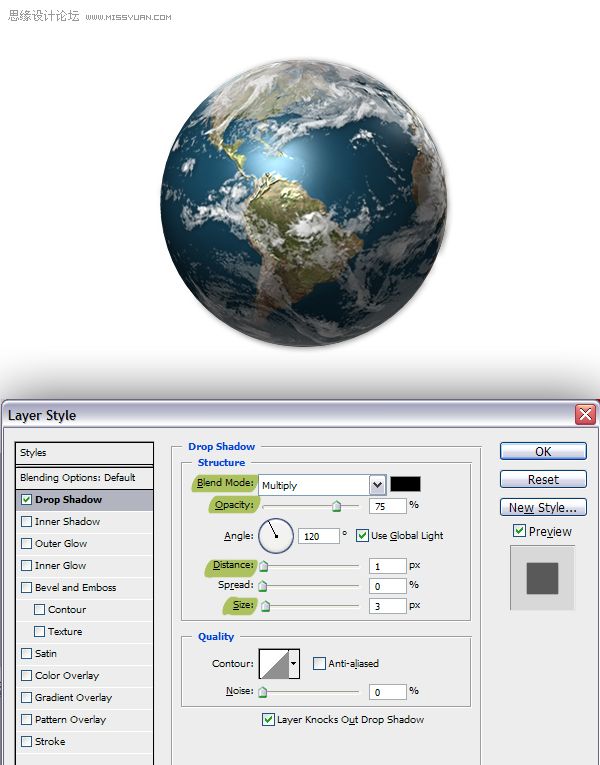Uncheck the Drop Shadow checkbox

click(x=26, y=500)
